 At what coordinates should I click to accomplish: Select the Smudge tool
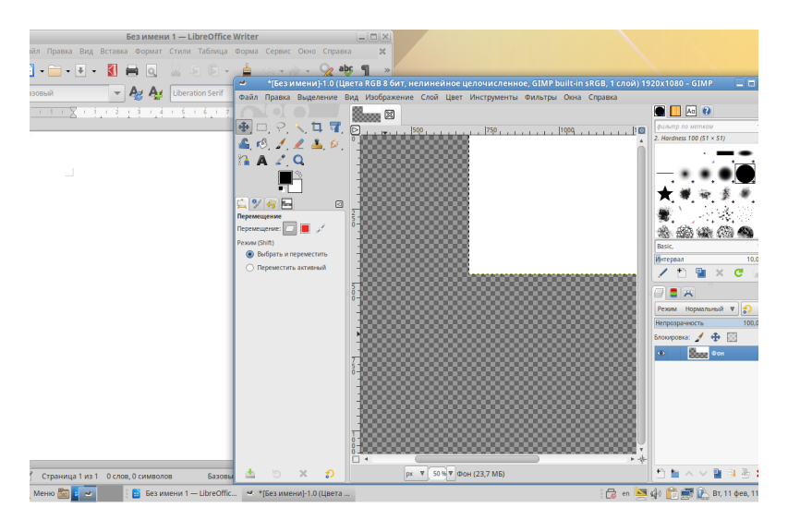(x=334, y=144)
